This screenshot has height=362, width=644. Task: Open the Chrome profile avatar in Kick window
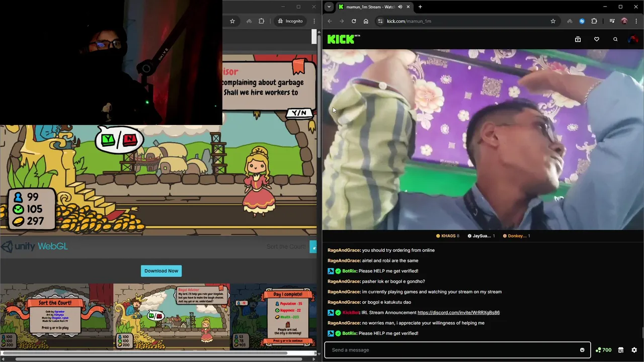tap(624, 21)
